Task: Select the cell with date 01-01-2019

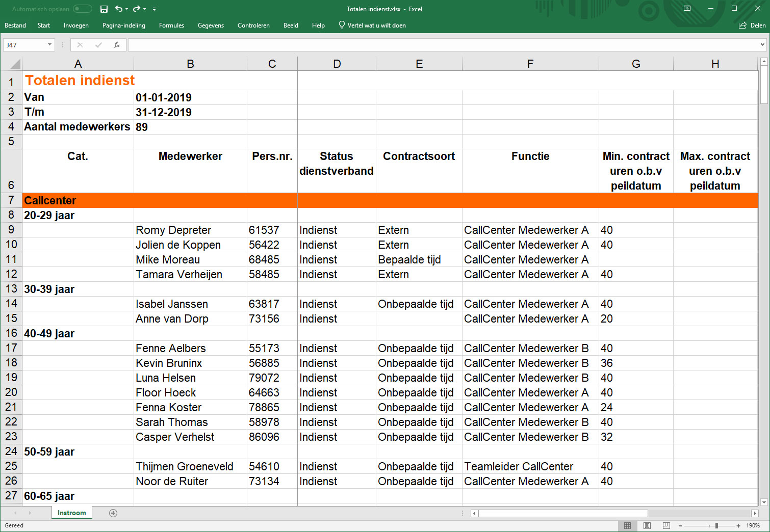Action: [x=190, y=97]
